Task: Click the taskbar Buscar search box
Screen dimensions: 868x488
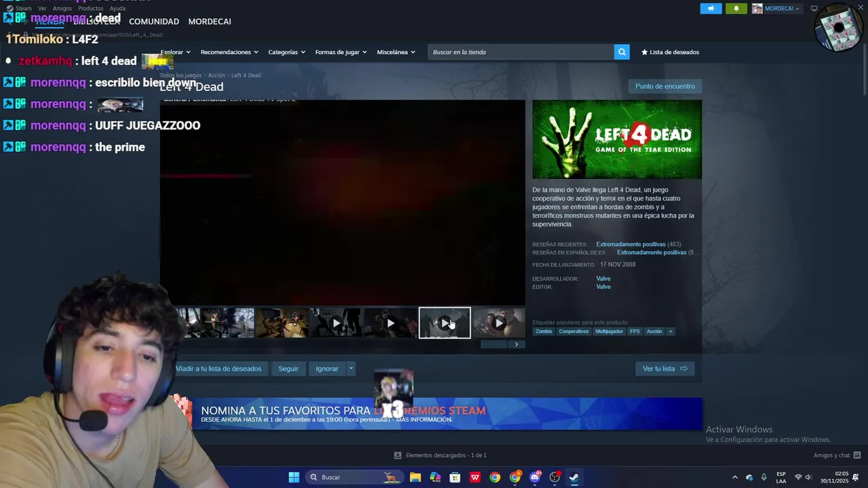Action: click(x=353, y=477)
